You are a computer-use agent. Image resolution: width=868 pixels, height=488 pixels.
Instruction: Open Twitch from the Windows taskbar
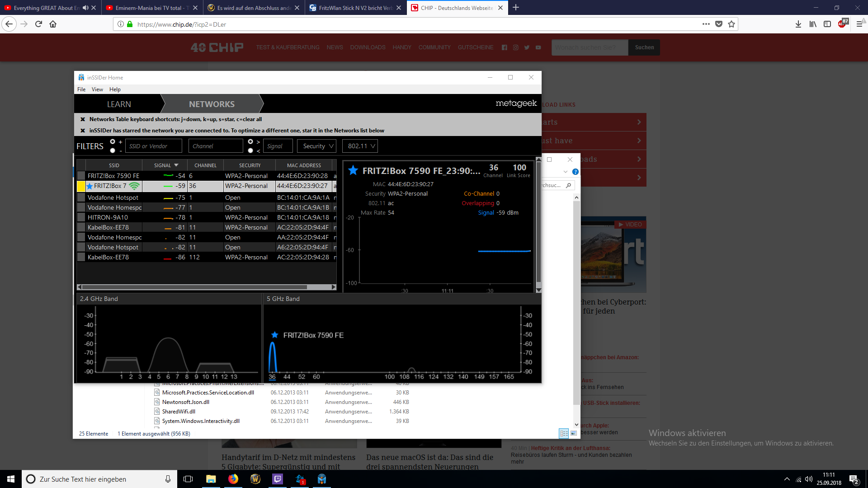point(278,479)
